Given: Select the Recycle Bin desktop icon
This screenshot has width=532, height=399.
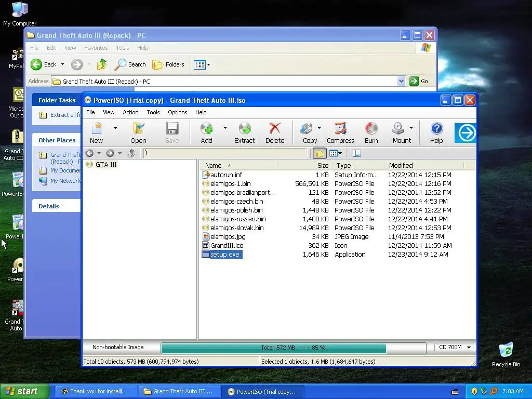Looking at the screenshot, I should [506, 354].
